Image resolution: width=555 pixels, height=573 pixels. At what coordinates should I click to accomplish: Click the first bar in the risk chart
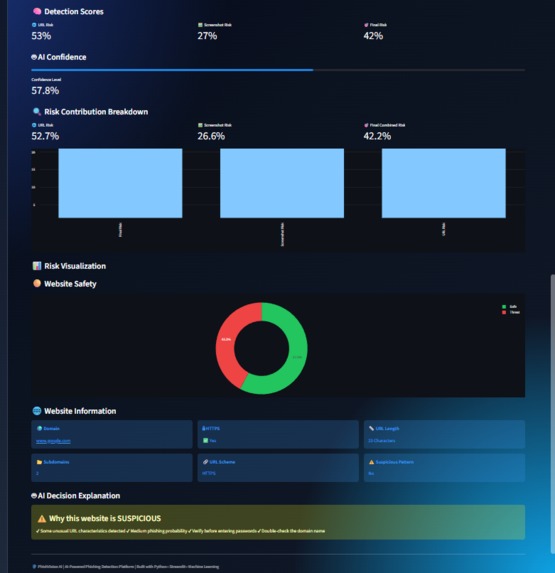pyautogui.click(x=120, y=183)
